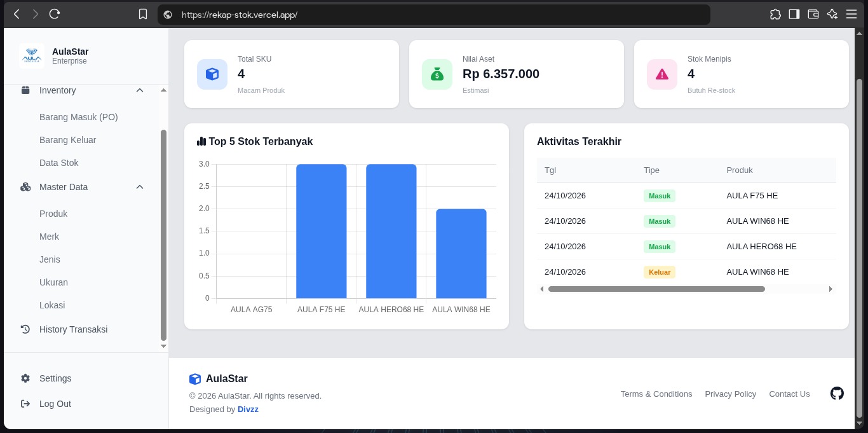Select Jenis in sidebar
Image resolution: width=868 pixels, height=433 pixels.
coord(50,259)
